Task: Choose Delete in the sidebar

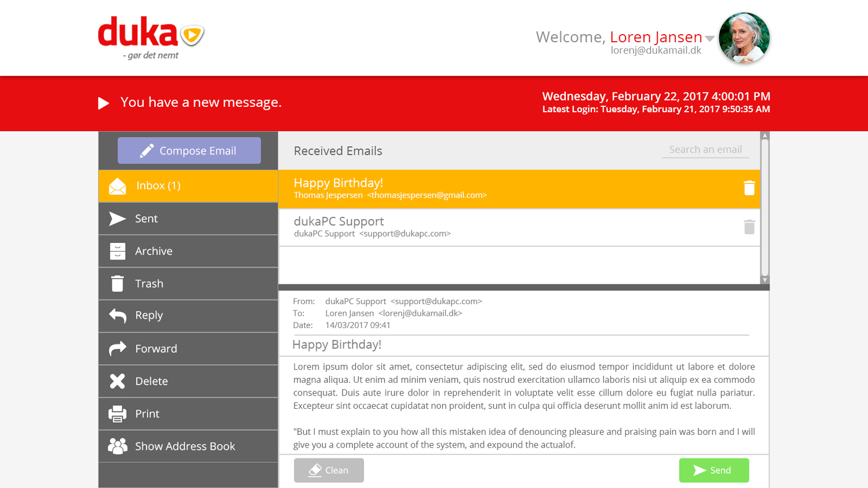Action: (x=188, y=381)
